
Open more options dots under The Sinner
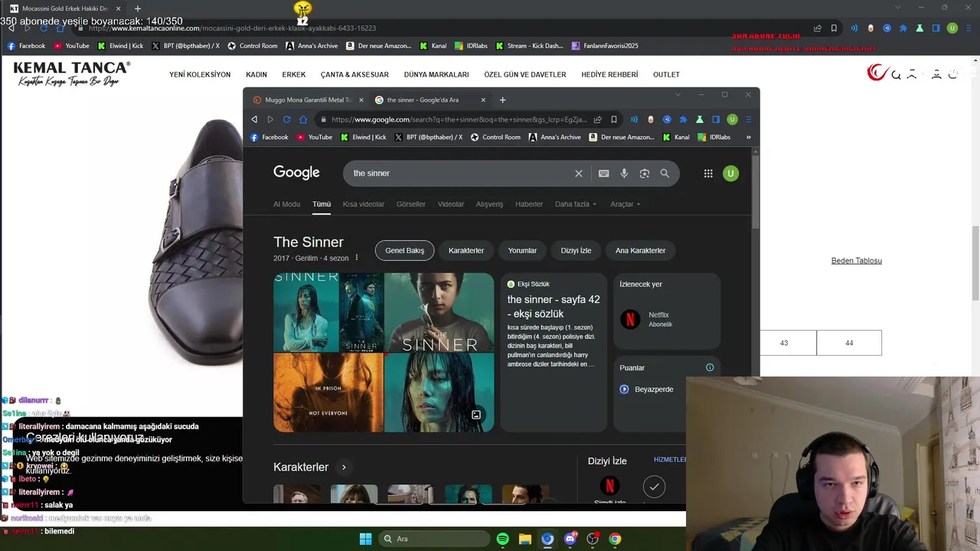(x=356, y=258)
